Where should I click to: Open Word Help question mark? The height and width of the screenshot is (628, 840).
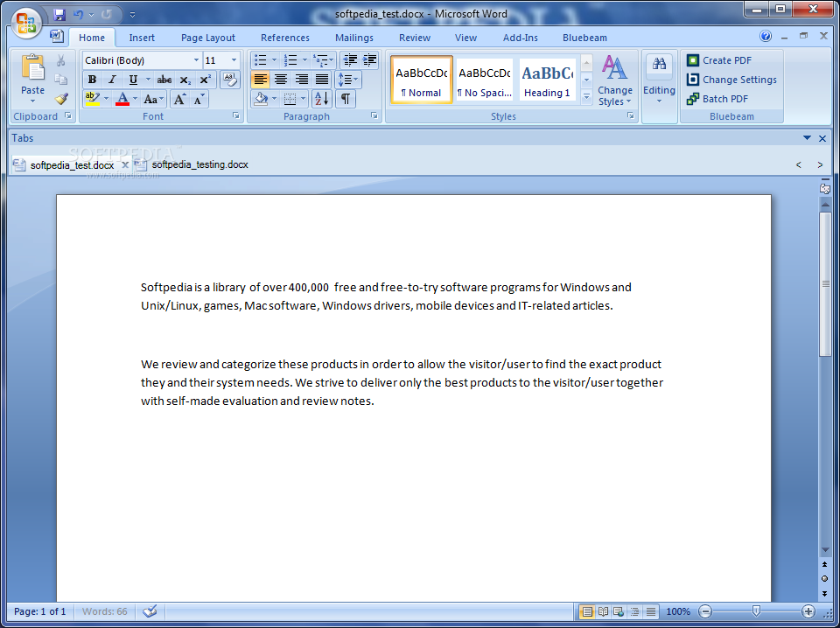pos(766,37)
